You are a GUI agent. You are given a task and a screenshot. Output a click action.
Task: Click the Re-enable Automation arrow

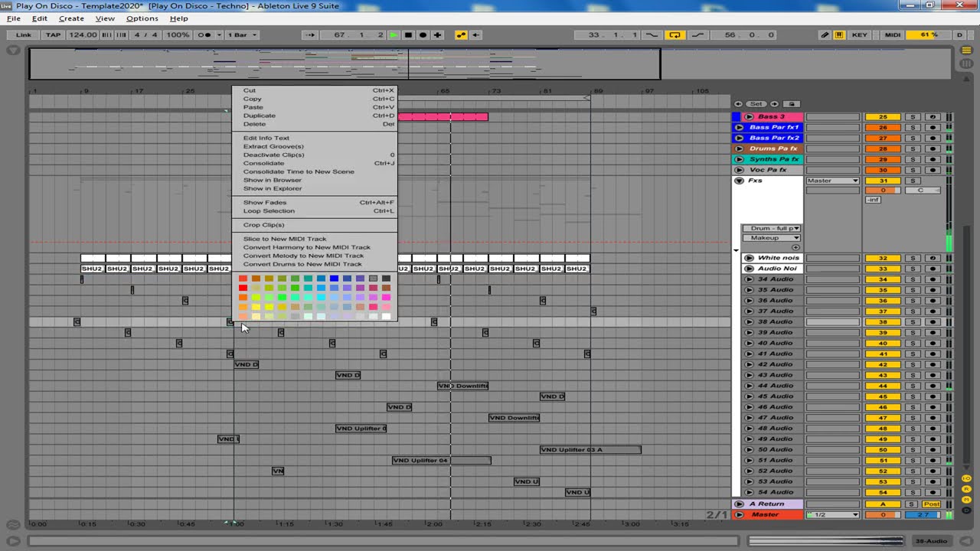tap(475, 35)
